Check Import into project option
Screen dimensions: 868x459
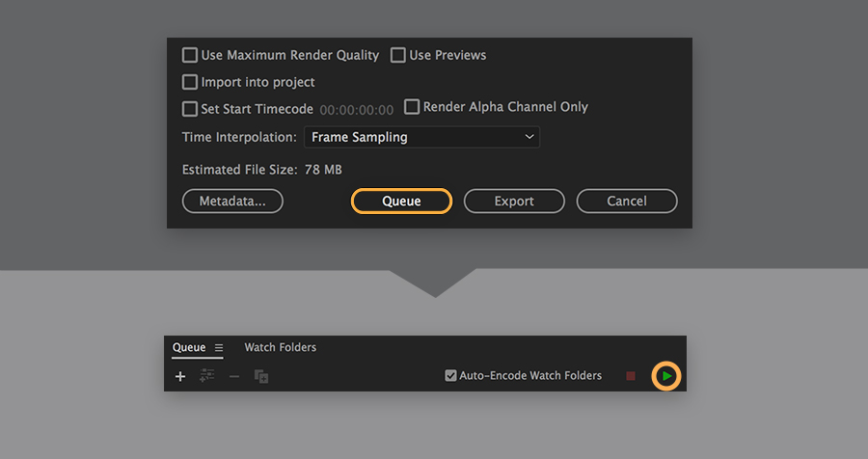click(190, 83)
